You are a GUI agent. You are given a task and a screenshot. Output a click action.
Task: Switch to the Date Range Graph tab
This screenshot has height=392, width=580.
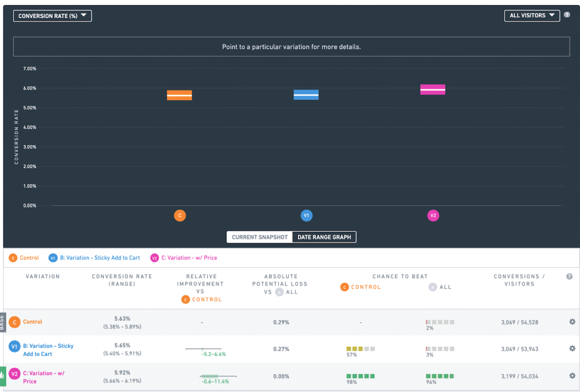point(325,237)
